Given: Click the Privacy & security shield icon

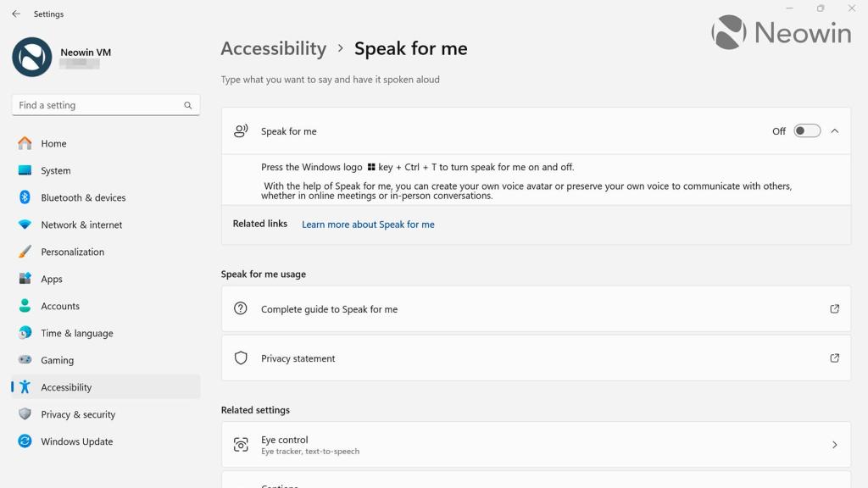Looking at the screenshot, I should tap(25, 413).
